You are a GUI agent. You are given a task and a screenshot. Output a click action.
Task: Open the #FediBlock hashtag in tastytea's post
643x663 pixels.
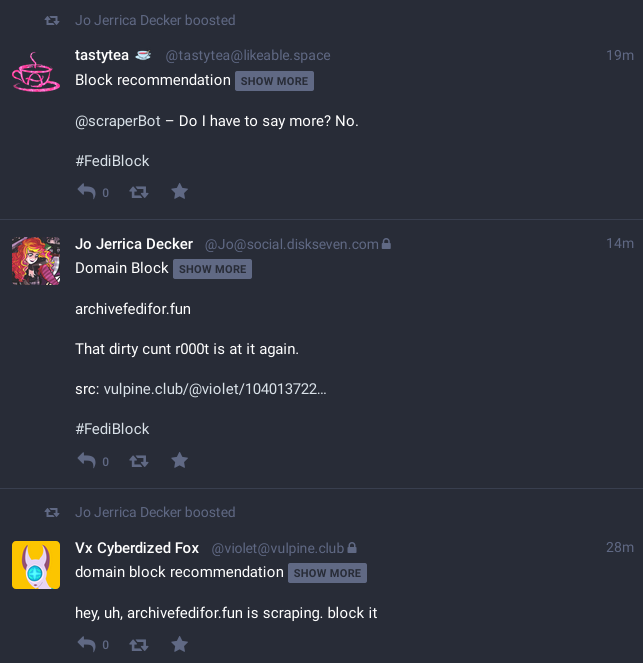112,161
